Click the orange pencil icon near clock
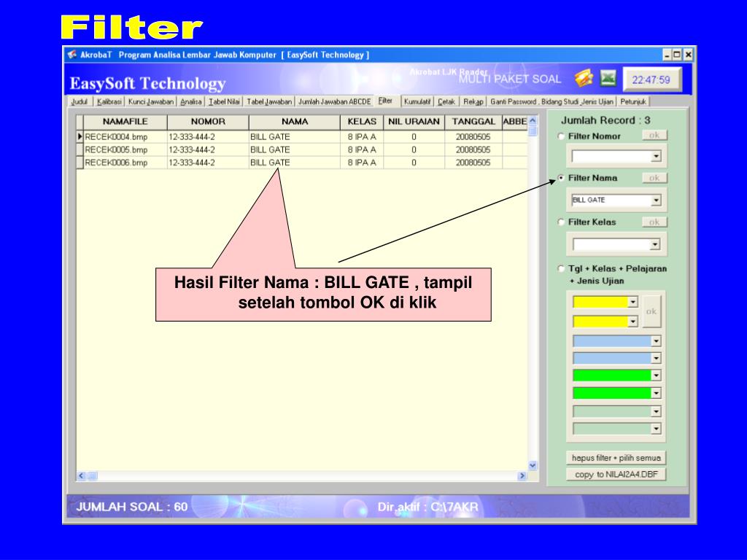 [x=584, y=78]
